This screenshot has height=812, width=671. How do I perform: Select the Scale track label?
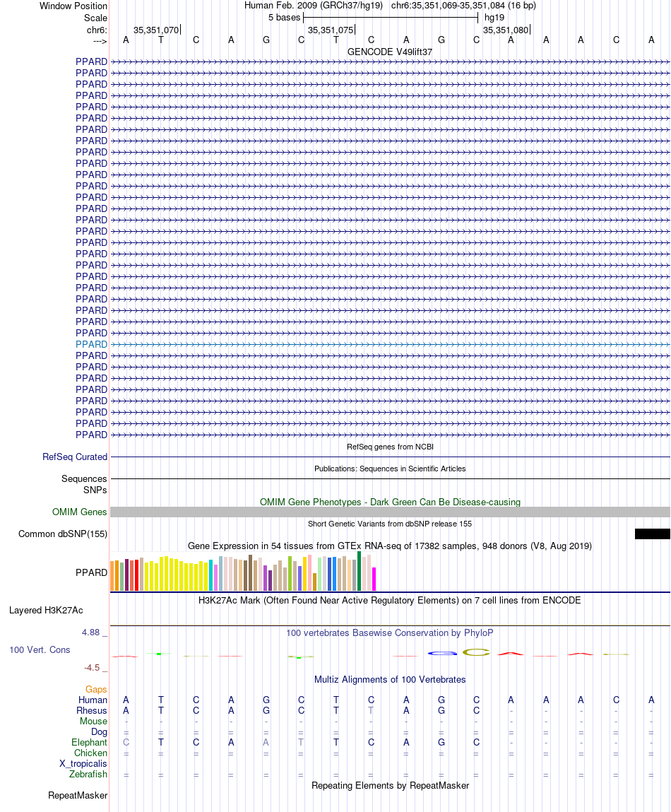96,18
